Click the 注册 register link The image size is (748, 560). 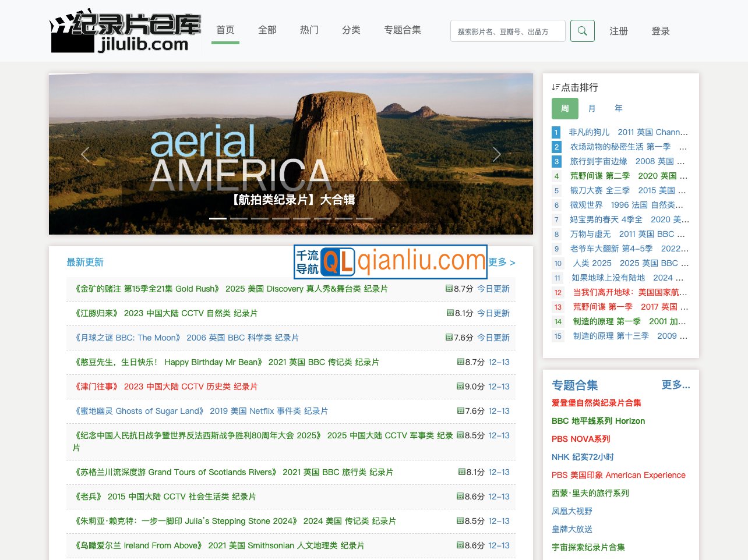coord(618,31)
